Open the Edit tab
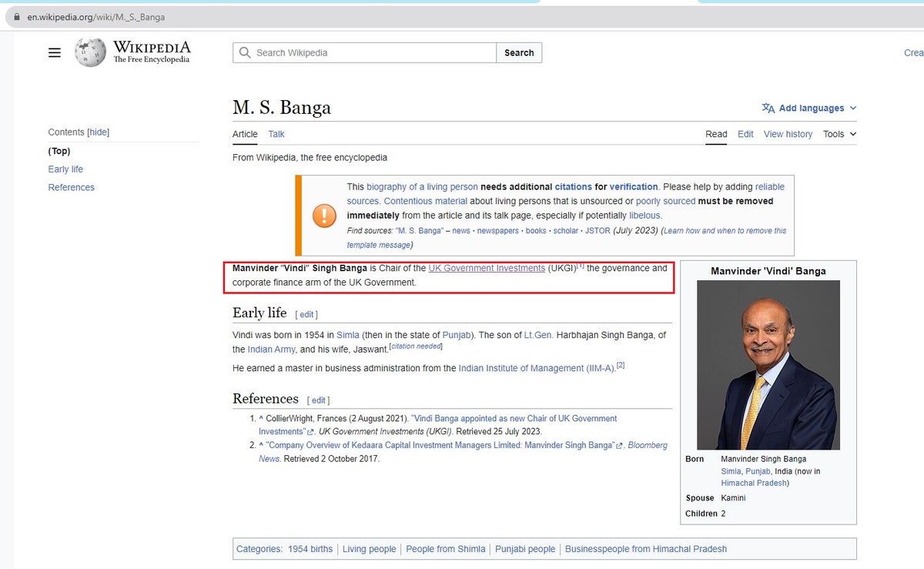 coord(745,134)
